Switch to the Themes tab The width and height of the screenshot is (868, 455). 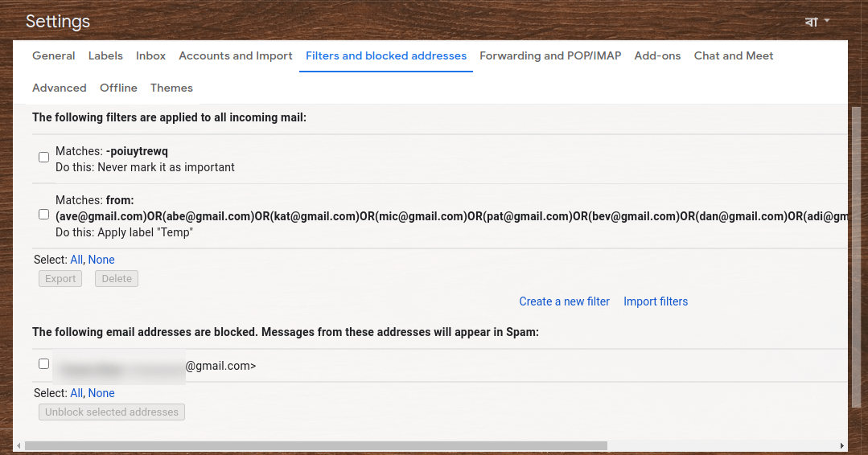click(171, 88)
